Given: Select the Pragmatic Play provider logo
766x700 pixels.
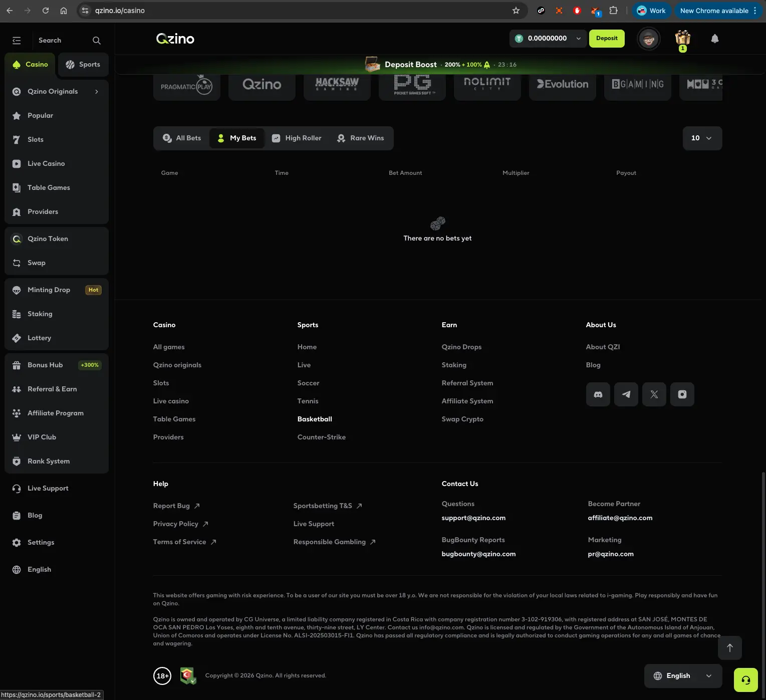Looking at the screenshot, I should [187, 87].
